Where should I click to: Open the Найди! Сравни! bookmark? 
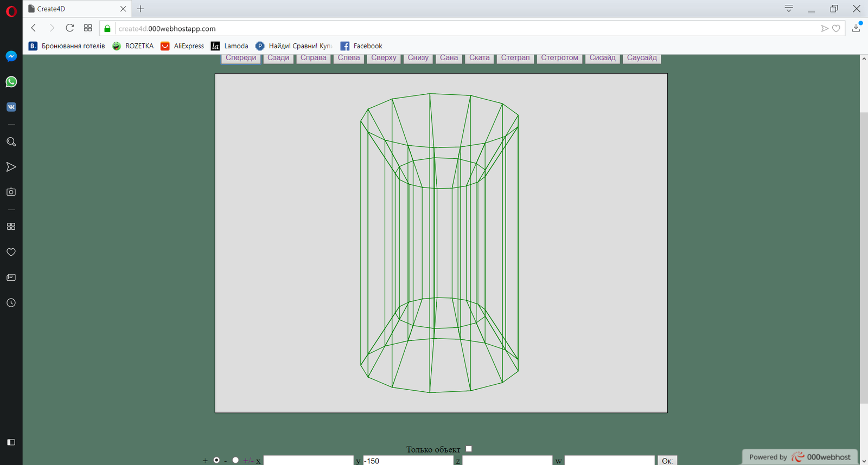tap(294, 46)
